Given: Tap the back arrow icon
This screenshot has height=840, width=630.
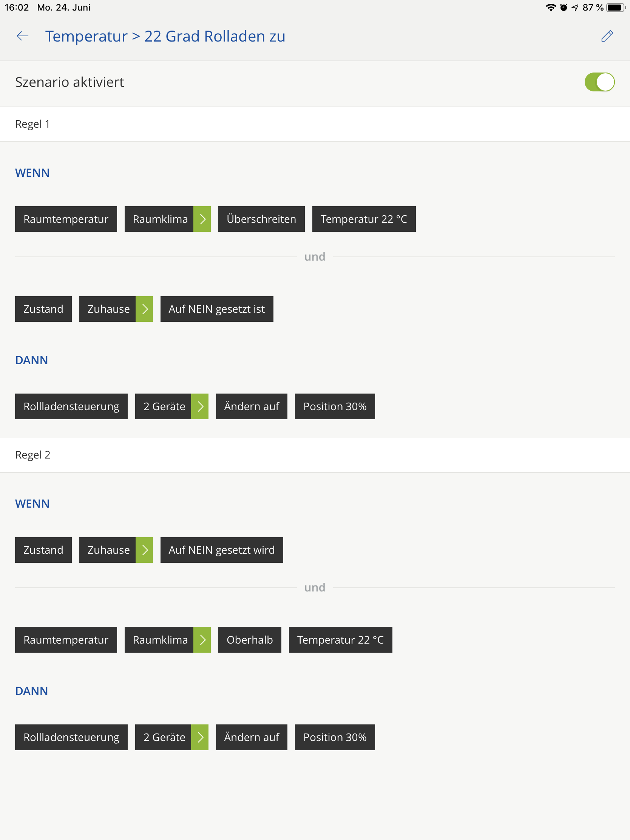Looking at the screenshot, I should click(x=23, y=36).
